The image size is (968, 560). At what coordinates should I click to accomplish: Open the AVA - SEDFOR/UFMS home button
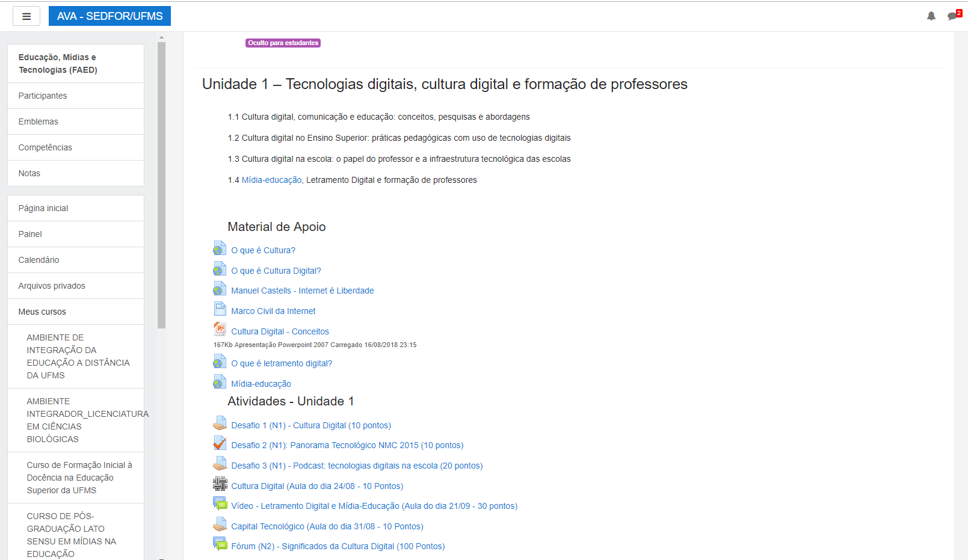[x=109, y=16]
